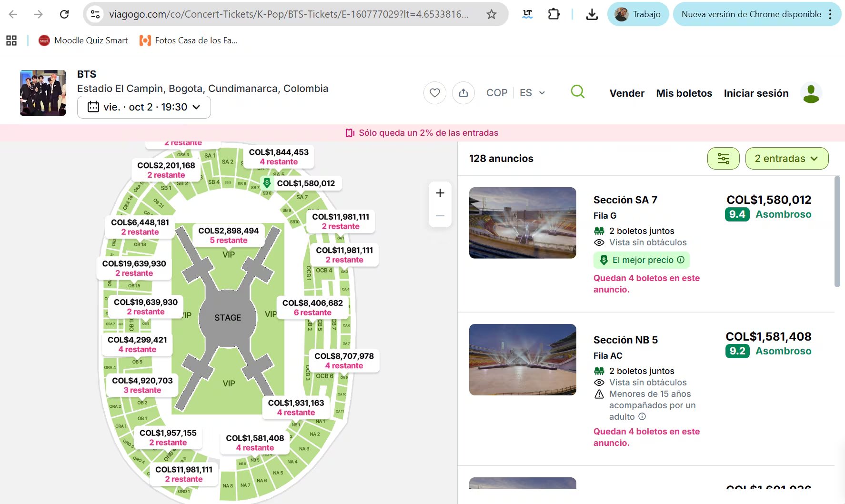Click the Vender link
Image resolution: width=845 pixels, height=504 pixels.
[626, 93]
